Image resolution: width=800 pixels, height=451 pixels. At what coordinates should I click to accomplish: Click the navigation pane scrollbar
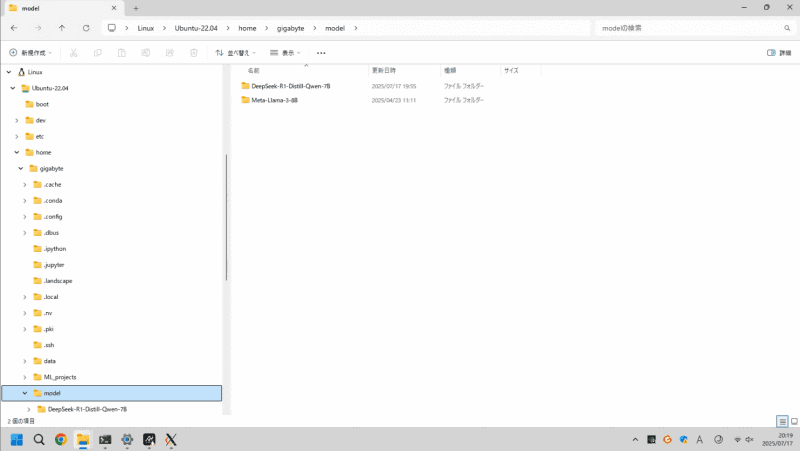click(x=226, y=217)
